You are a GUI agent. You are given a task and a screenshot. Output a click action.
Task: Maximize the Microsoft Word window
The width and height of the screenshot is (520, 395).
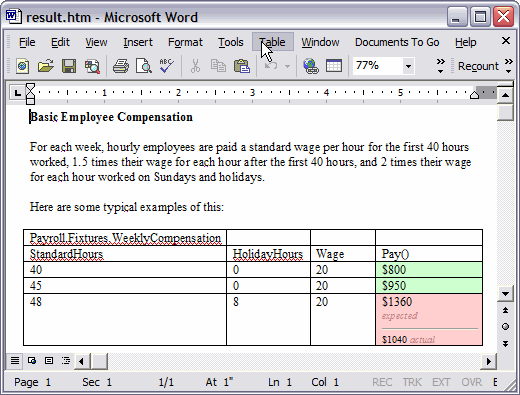(x=480, y=16)
